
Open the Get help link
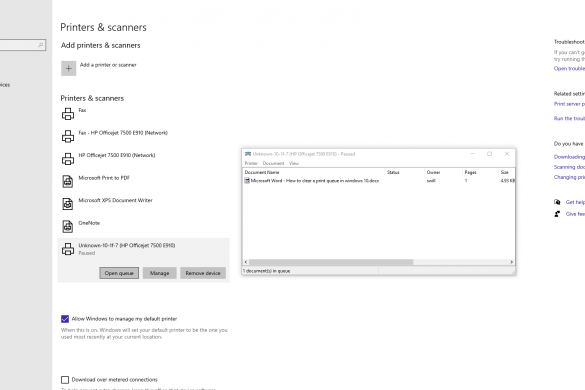[575, 202]
